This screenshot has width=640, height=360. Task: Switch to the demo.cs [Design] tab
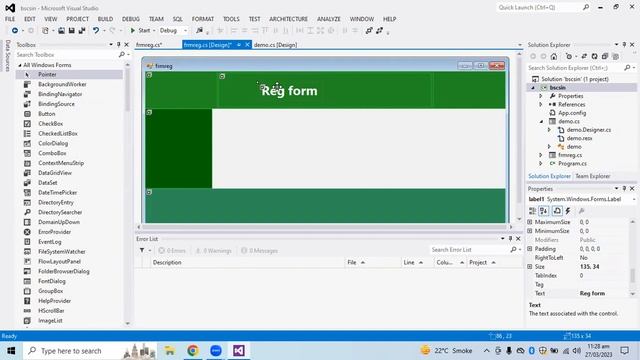tap(276, 45)
